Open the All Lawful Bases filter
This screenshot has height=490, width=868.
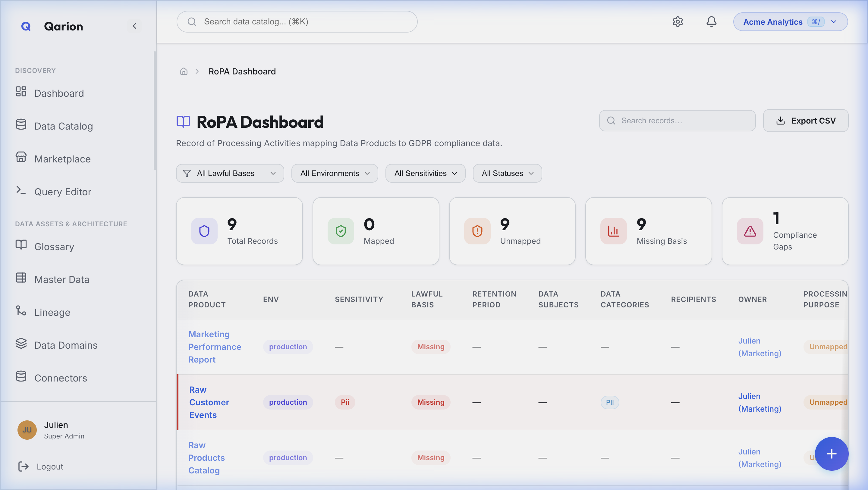(230, 173)
